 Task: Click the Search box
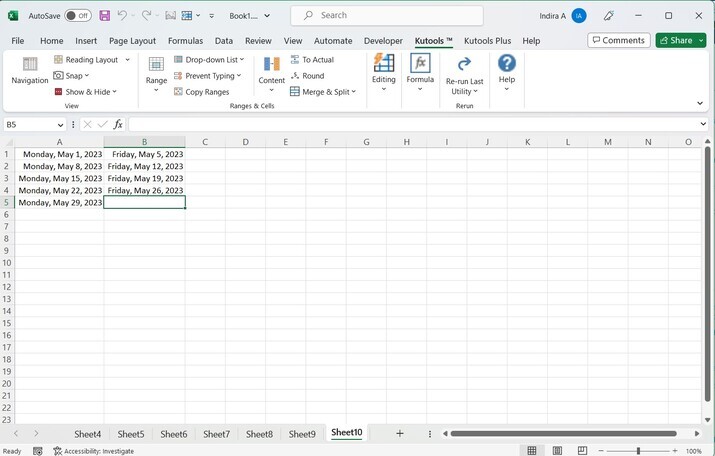(387, 16)
